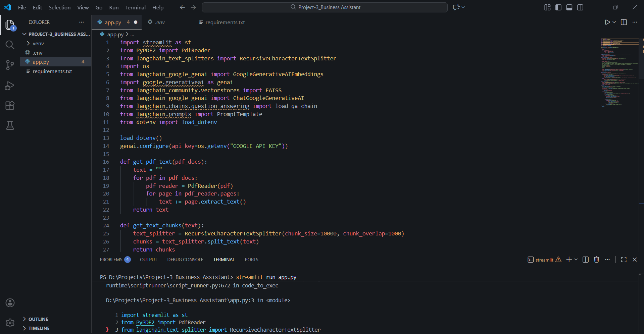The image size is (644, 334).
Task: Toggle the bottom panel visibility
Action: point(569,7)
